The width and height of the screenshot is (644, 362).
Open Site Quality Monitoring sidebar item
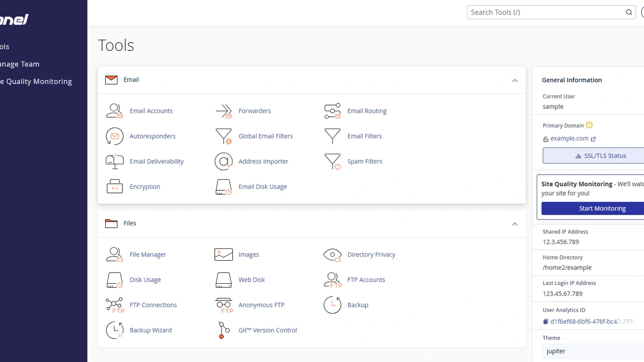35,82
